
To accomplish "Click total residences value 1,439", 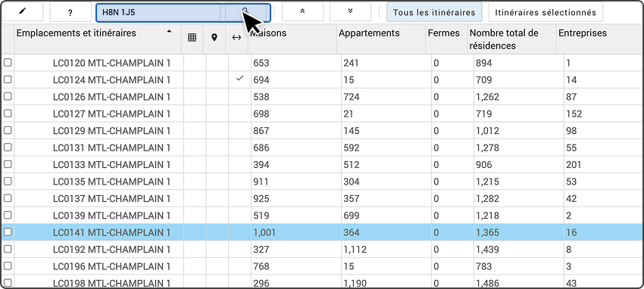I will pos(487,249).
